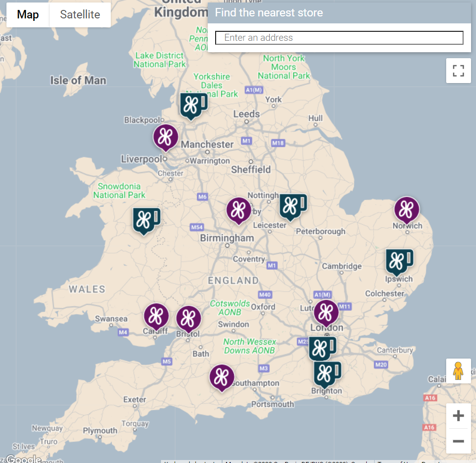This screenshot has height=463, width=476.
Task: Activate the Street View Pegman
Action: 458,371
